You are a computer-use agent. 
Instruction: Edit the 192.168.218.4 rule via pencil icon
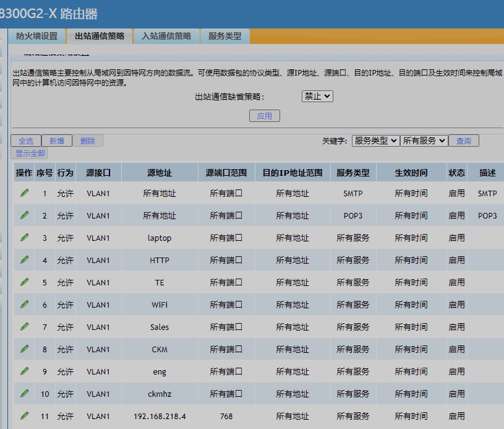tap(24, 416)
